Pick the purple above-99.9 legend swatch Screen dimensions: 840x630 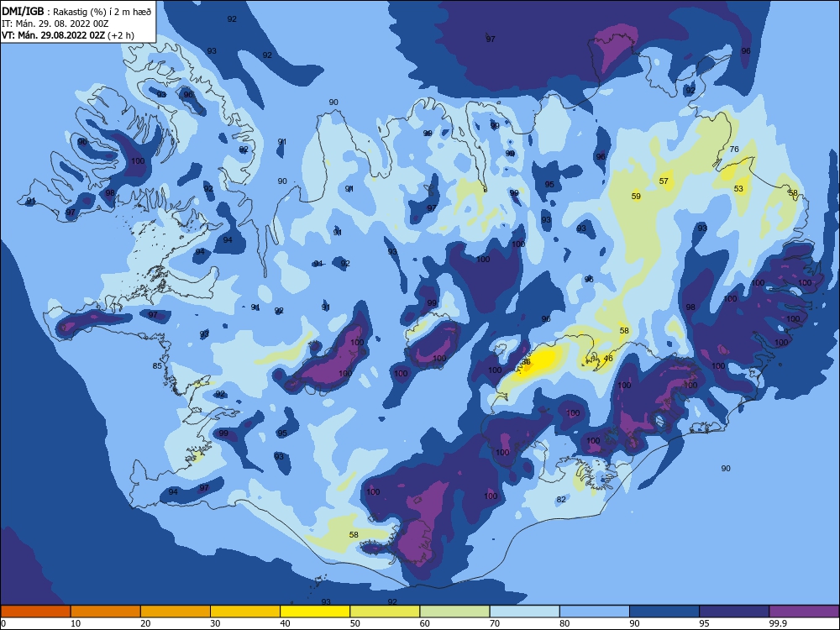[804, 612]
